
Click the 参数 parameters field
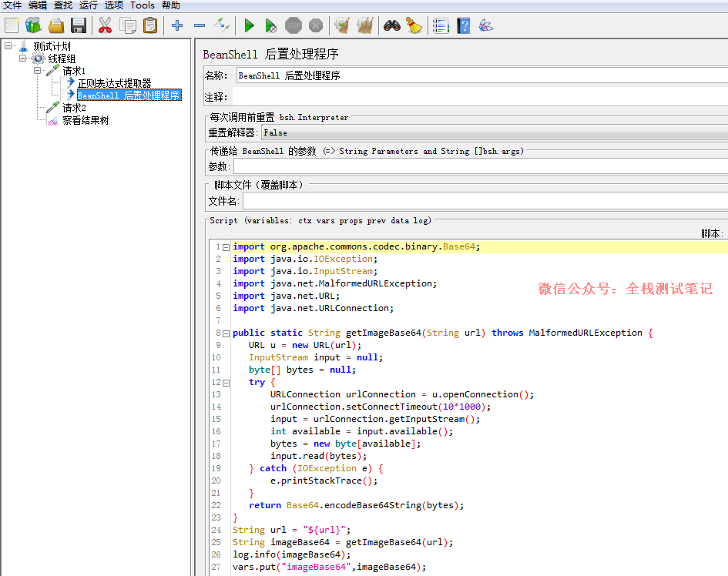pyautogui.click(x=481, y=166)
